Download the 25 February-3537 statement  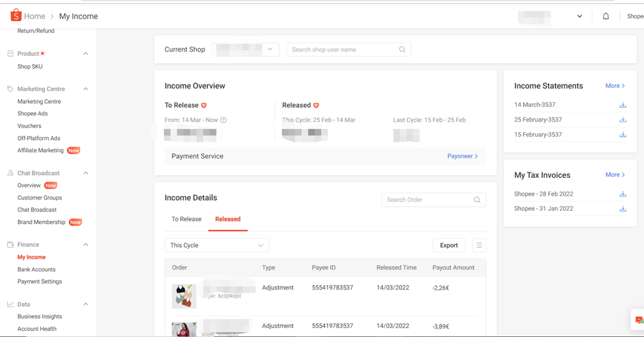pos(622,120)
